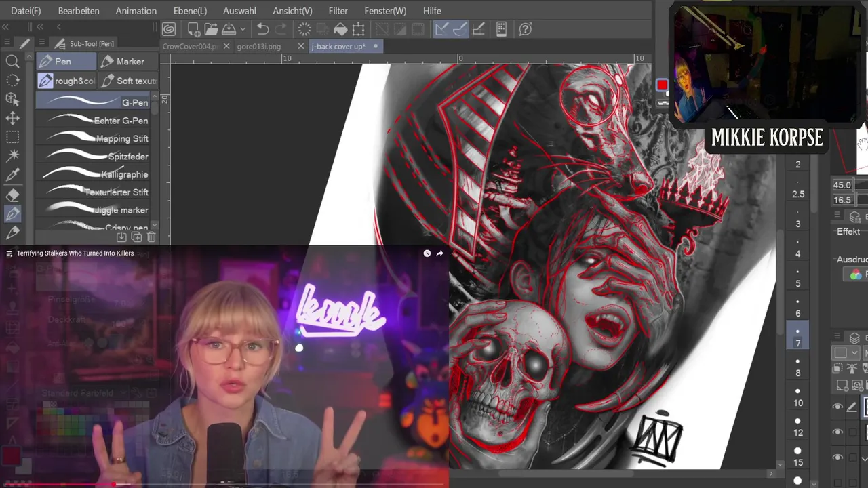Open the Filter menu
Screen dimensions: 868x488
coord(338,11)
